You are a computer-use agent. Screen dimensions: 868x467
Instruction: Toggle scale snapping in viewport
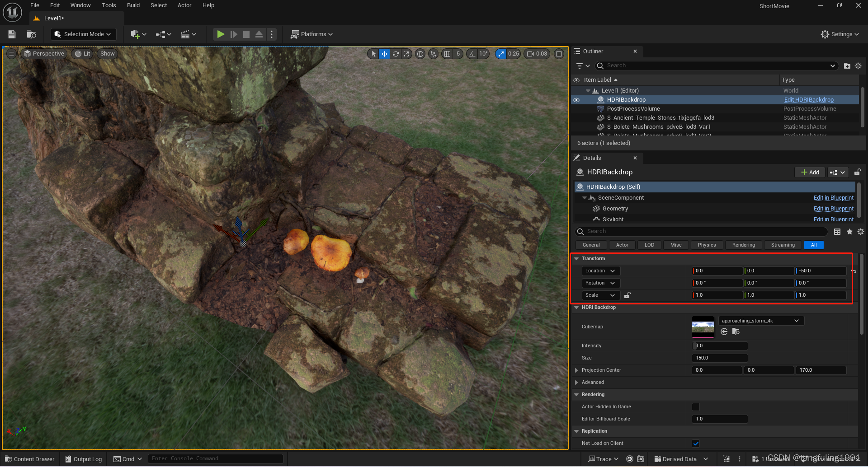pos(501,54)
